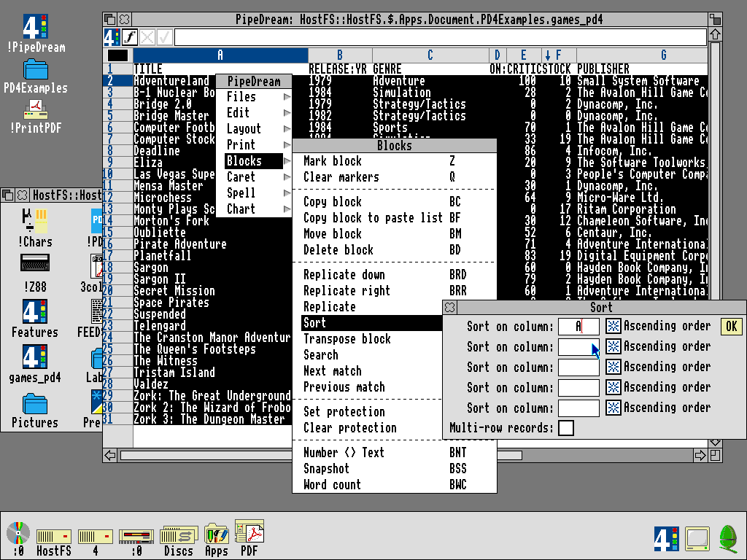Image resolution: width=747 pixels, height=560 pixels.
Task: Select Word count menu entry
Action: (x=394, y=485)
